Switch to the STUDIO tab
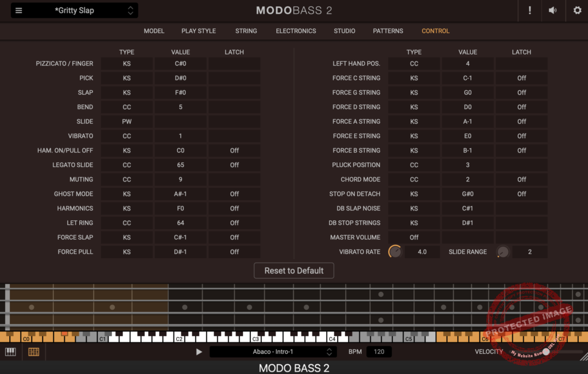The image size is (588, 374). tap(345, 31)
